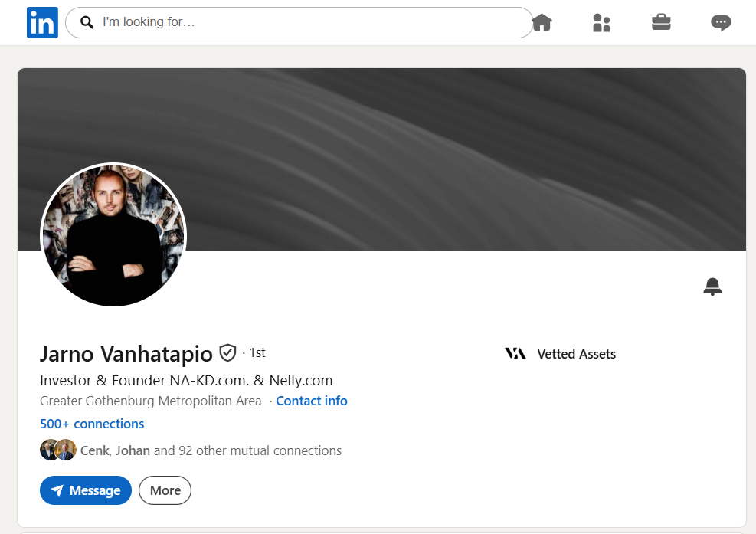Open the Jobs briefcase icon
Image resolution: width=756 pixels, height=534 pixels.
point(661,22)
